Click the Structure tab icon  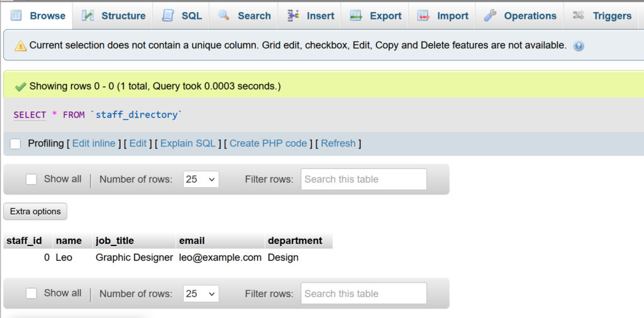point(87,16)
